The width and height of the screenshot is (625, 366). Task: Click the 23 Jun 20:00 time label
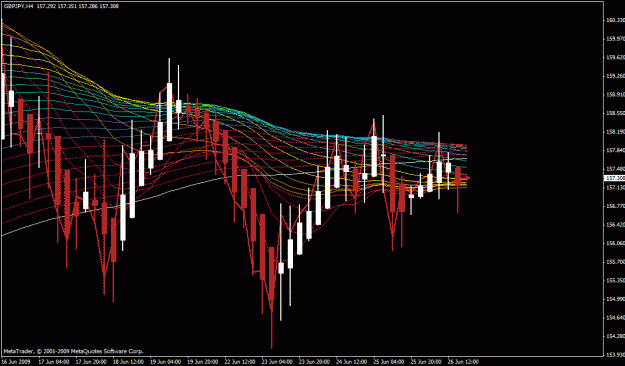[x=315, y=362]
